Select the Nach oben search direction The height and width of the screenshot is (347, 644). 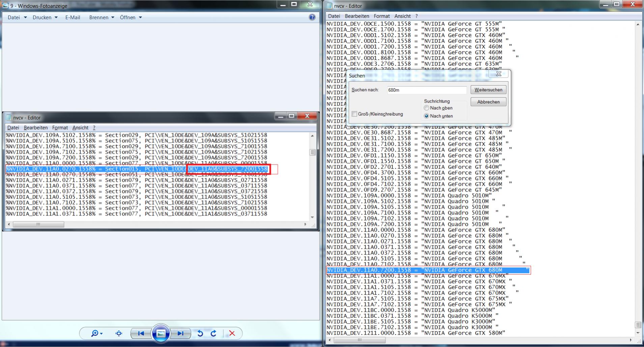[x=426, y=108]
